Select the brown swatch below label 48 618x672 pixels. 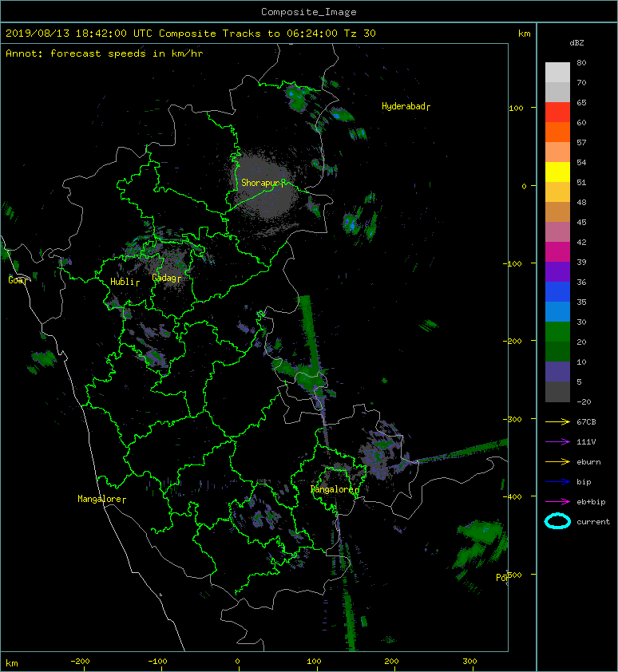[557, 211]
